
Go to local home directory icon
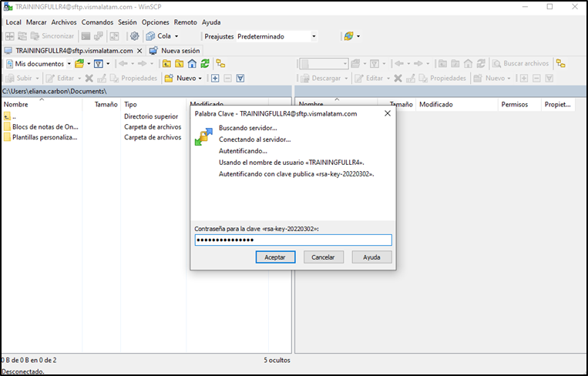pos(192,64)
